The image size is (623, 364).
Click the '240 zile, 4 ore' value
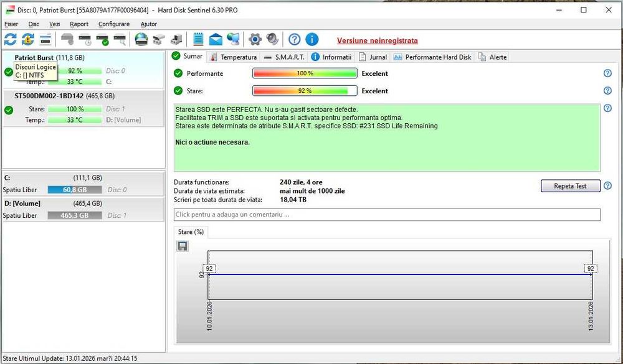coord(301,182)
